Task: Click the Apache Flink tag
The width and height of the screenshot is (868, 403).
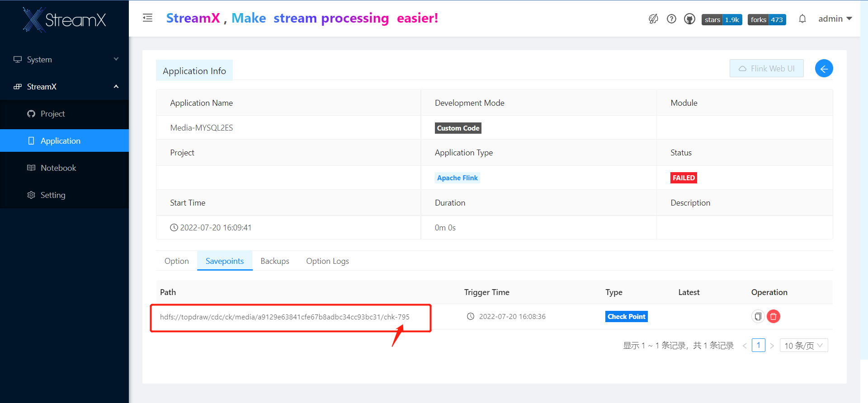Action: pyautogui.click(x=457, y=178)
